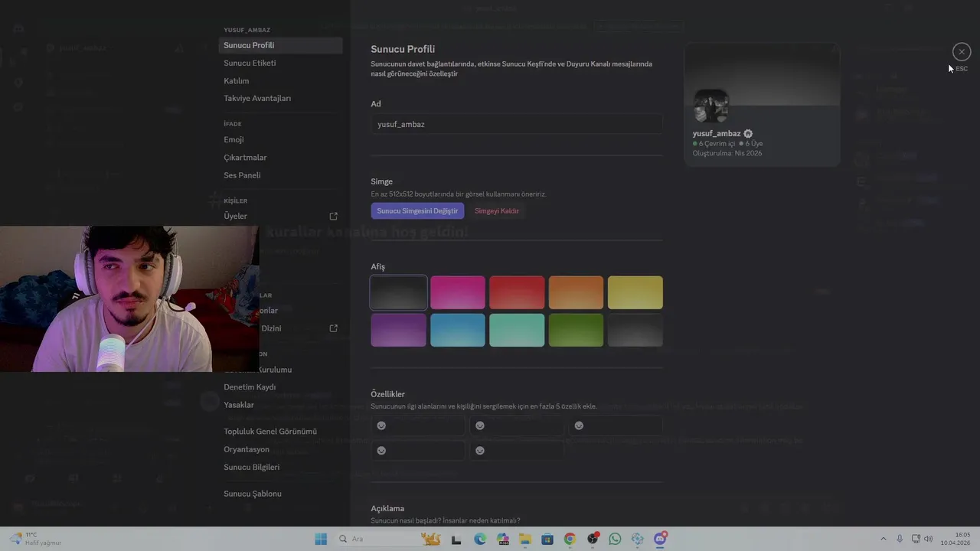Open the second feature emoji slot
Image resolution: width=980 pixels, height=551 pixels.
tap(517, 425)
